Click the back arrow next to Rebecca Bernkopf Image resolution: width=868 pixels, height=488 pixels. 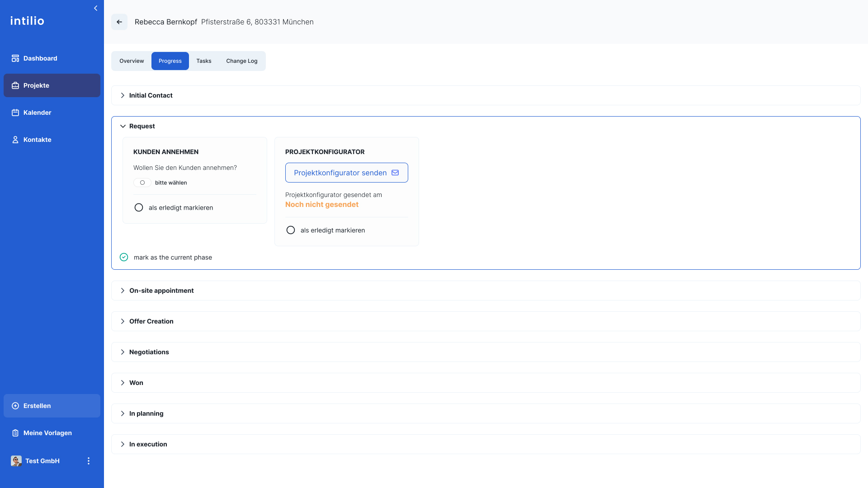coord(119,22)
